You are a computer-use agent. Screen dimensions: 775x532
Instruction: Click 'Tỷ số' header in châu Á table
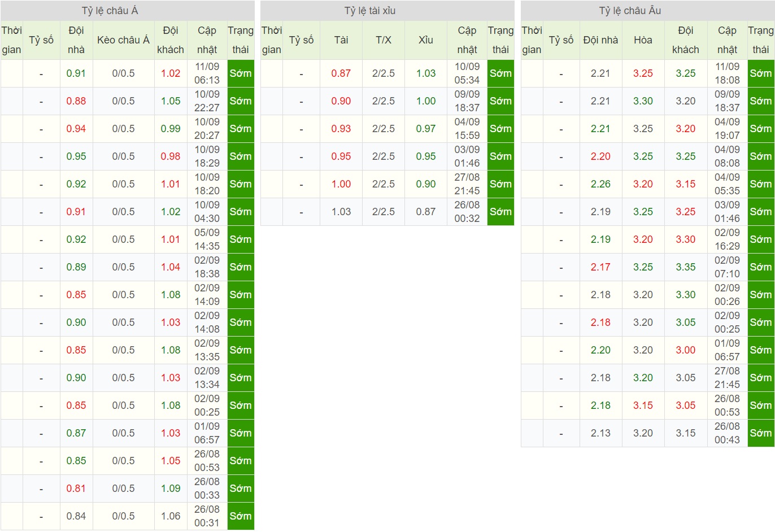(x=41, y=40)
